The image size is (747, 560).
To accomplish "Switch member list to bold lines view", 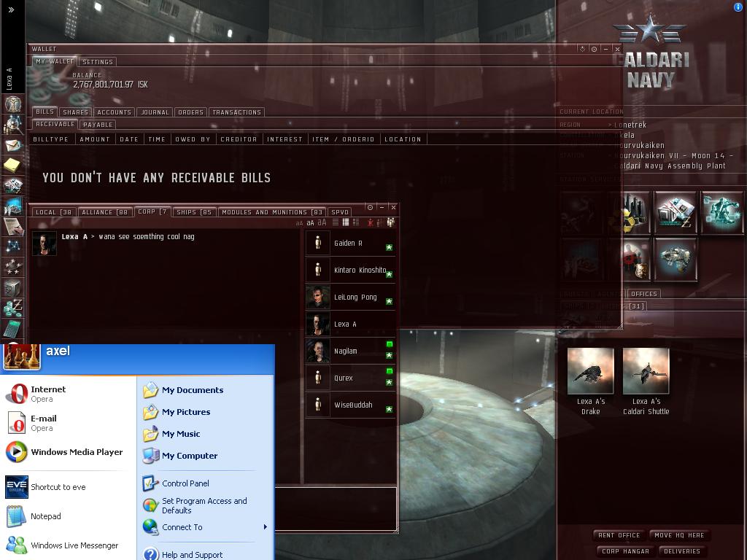I will [x=345, y=222].
